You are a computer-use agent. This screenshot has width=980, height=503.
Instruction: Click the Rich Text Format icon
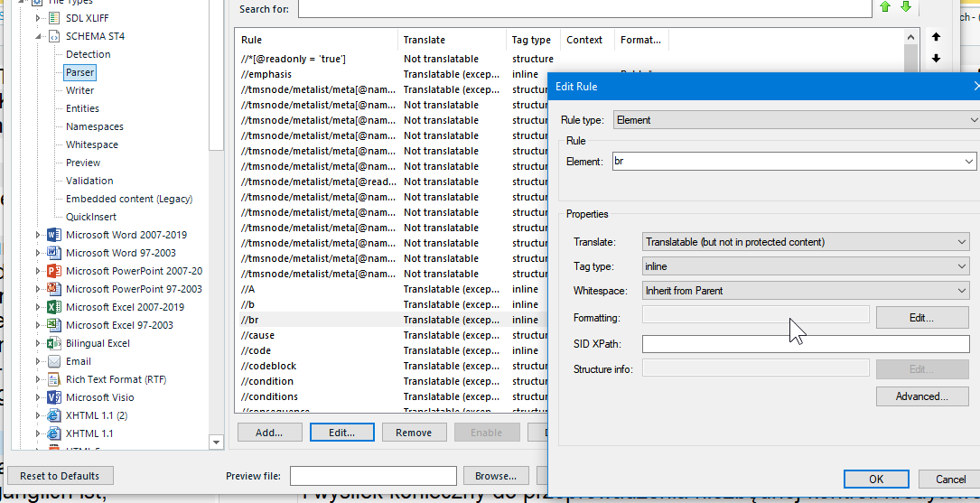tap(54, 379)
